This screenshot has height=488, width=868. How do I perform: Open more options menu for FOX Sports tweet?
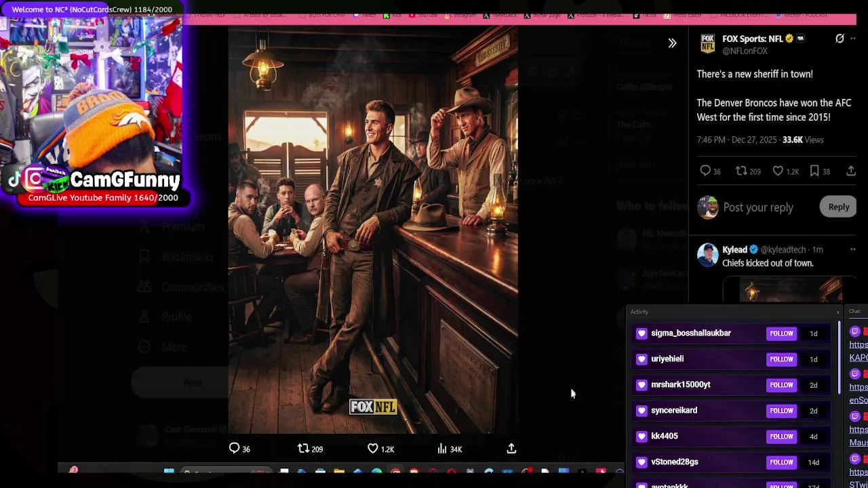(853, 39)
